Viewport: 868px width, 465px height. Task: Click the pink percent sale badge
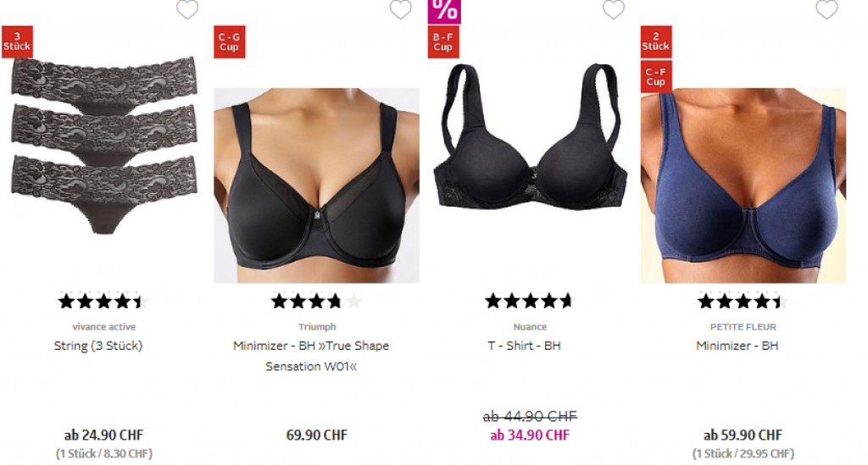[x=444, y=11]
